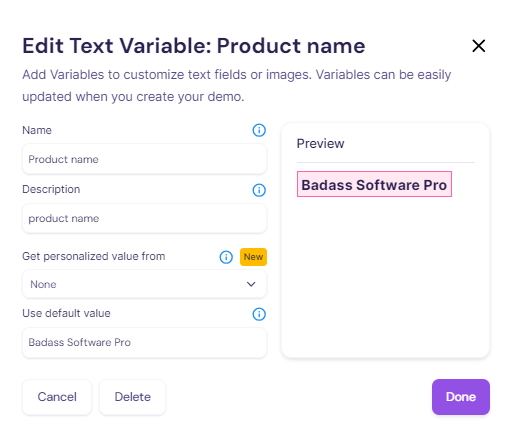Cancel editing the variable
The image size is (515, 444).
(57, 397)
